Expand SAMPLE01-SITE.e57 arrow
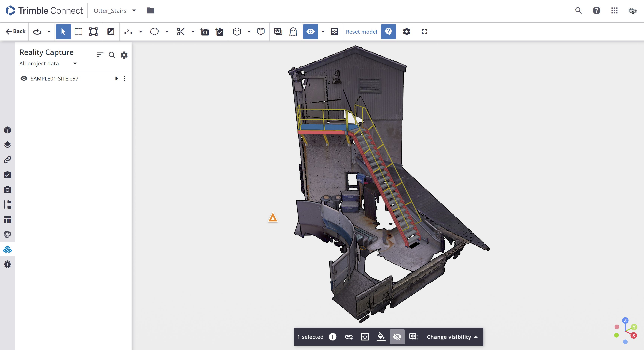 point(116,78)
